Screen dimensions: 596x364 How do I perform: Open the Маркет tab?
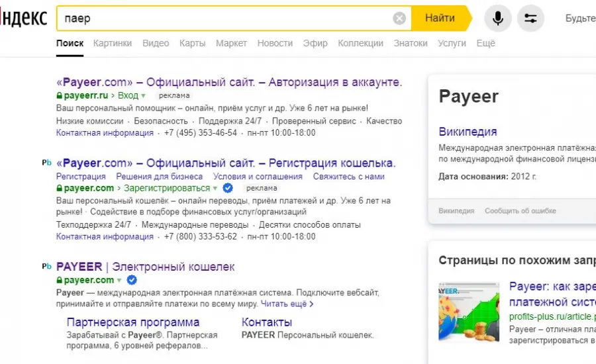(231, 43)
